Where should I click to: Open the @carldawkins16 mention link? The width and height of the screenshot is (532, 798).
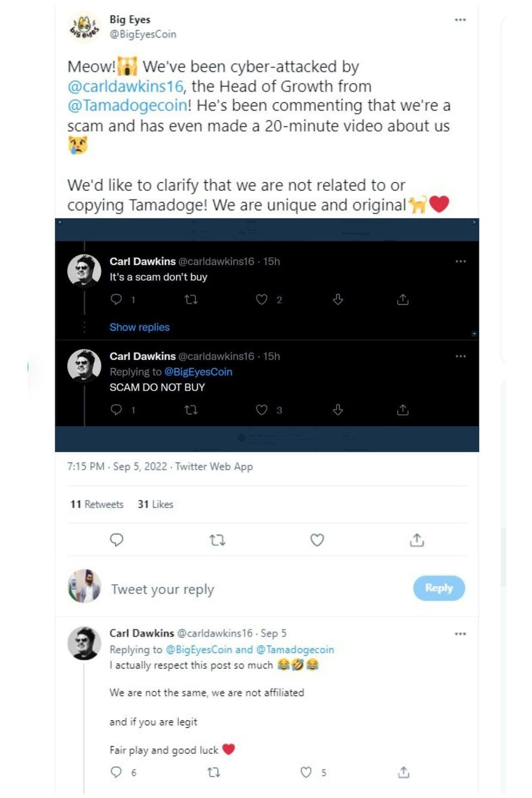[x=125, y=86]
